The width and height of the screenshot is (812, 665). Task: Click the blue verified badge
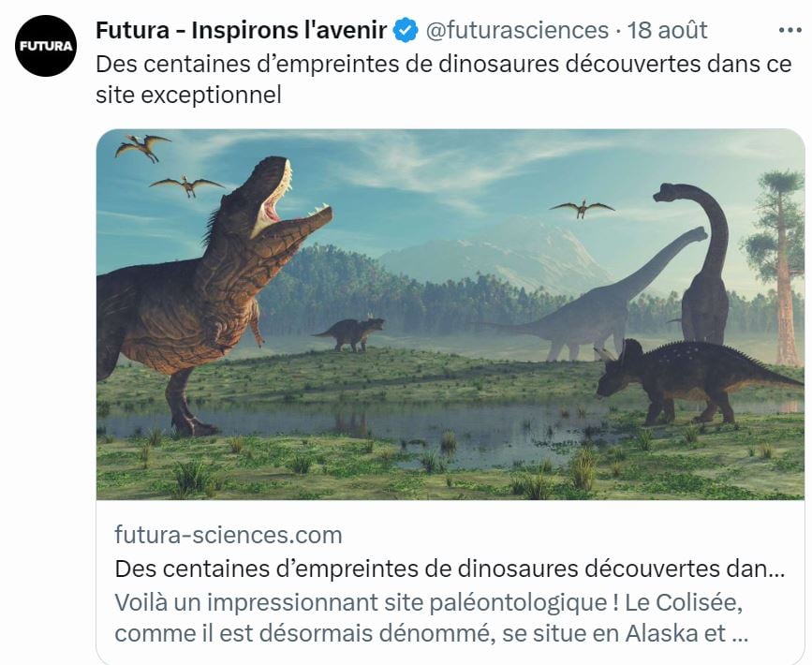(x=405, y=31)
